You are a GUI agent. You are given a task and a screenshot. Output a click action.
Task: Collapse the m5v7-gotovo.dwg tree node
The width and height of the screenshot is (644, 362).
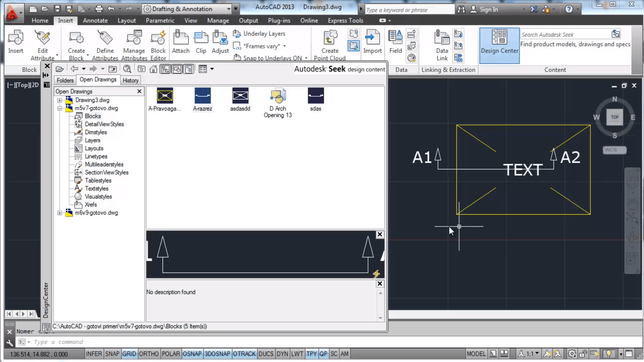(x=59, y=108)
